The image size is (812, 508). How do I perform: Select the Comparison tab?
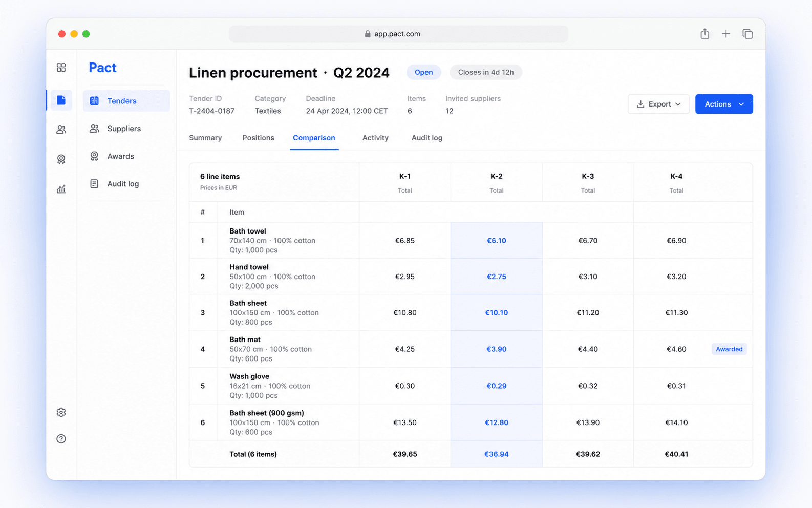314,138
